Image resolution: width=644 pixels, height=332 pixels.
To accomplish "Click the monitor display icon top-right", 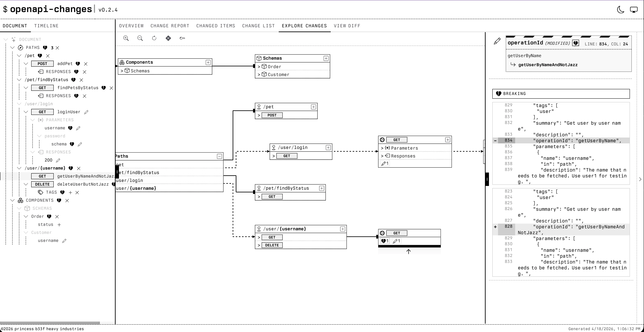I will (633, 10).
